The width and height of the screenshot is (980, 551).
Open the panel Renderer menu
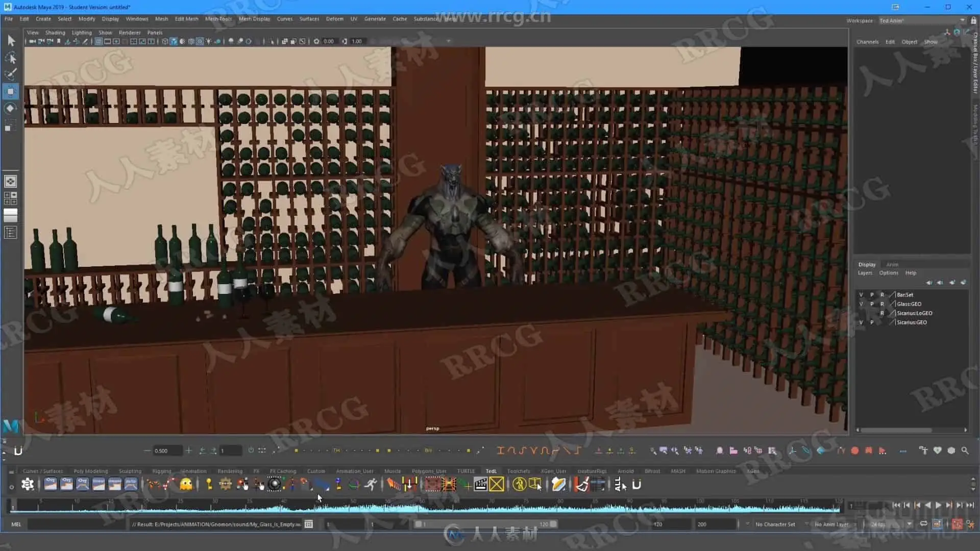tap(130, 33)
